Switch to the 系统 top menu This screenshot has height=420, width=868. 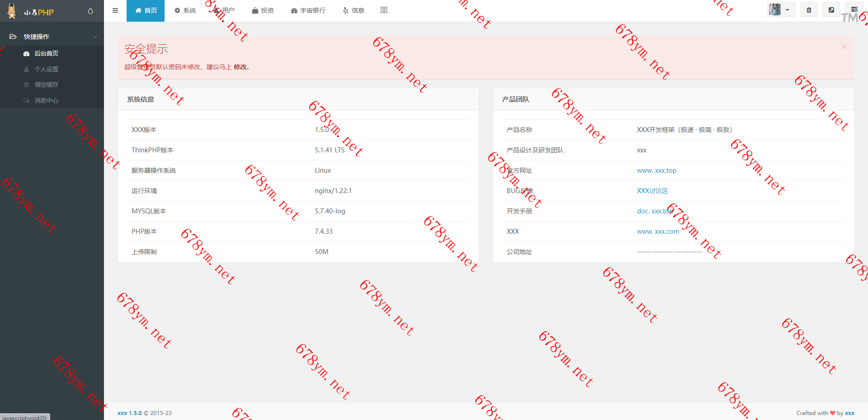[x=185, y=10]
